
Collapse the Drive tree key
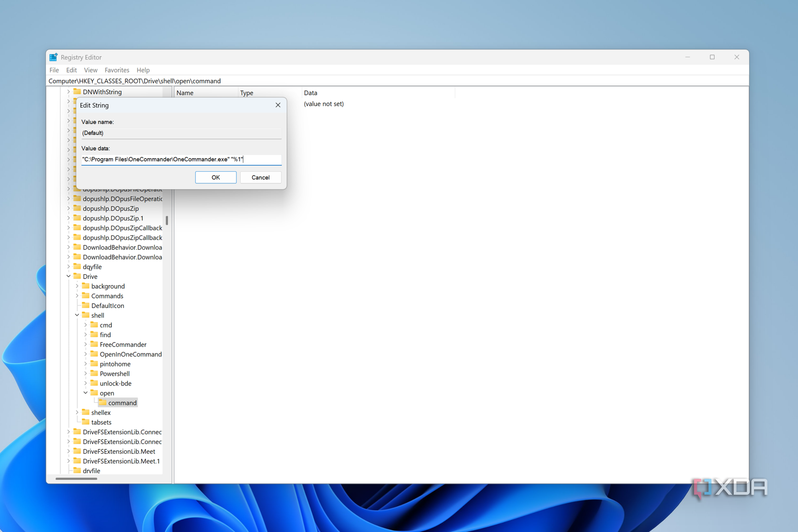68,276
